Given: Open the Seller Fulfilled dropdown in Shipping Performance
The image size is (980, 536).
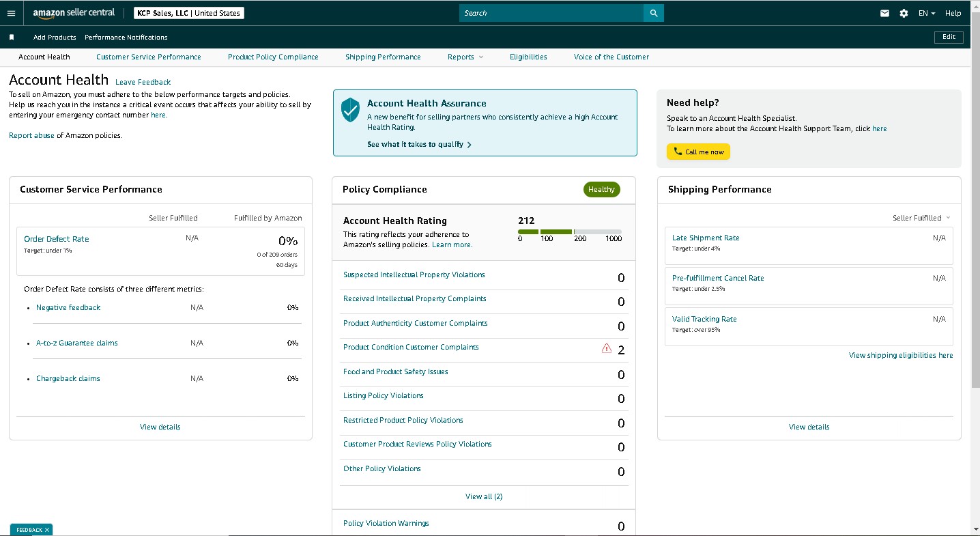Looking at the screenshot, I should point(921,218).
